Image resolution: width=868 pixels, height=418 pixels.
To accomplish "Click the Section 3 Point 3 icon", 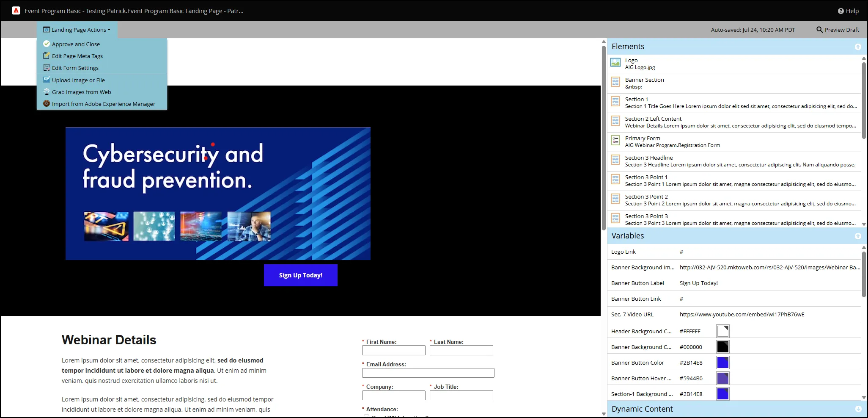I will tap(615, 219).
